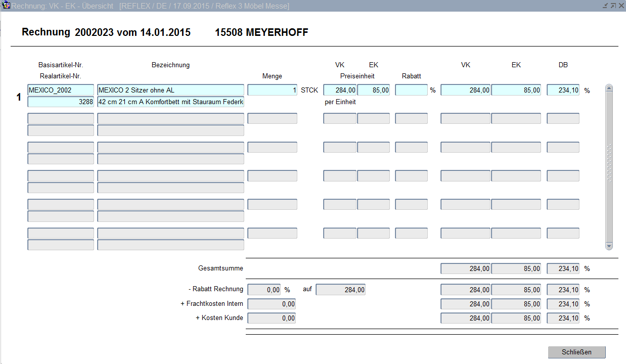Select the Rabatt Rechnung percent field

click(264, 290)
